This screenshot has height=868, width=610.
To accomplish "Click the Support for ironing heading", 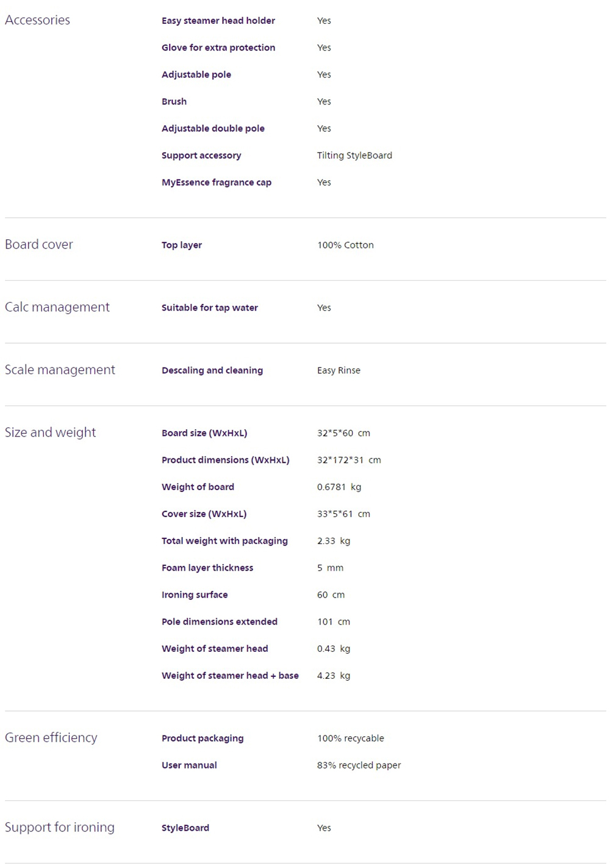I will pos(60,827).
